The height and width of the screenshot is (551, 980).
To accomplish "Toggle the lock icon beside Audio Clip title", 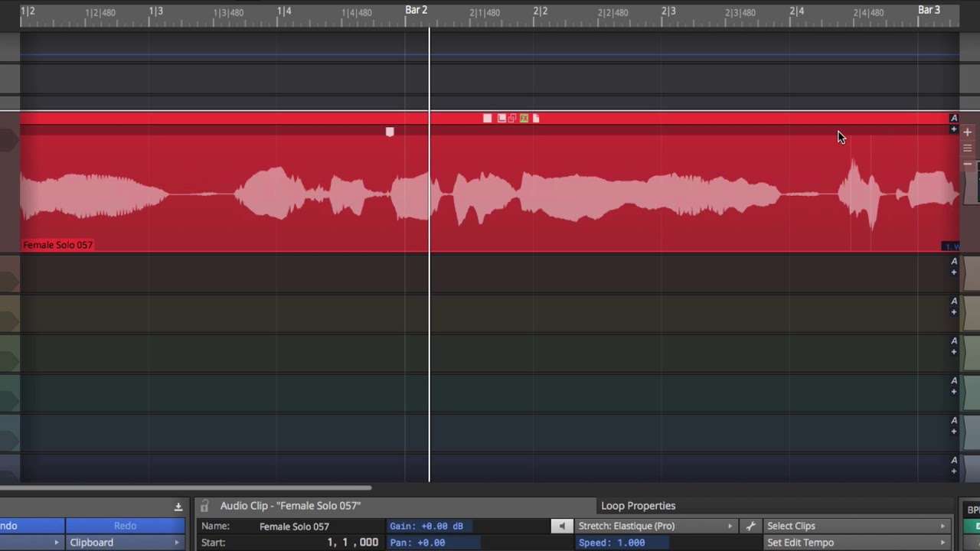I will click(204, 506).
